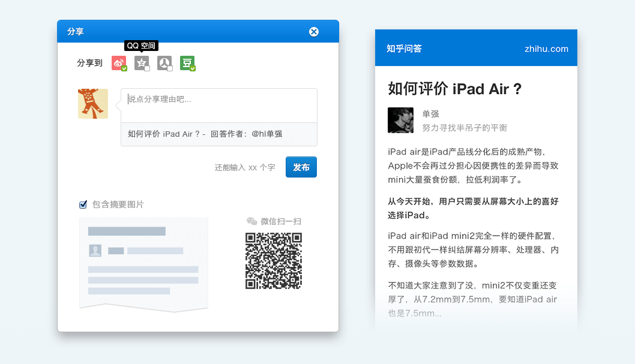The height and width of the screenshot is (364, 635).
Task: Click the zhihu.com link
Action: [546, 49]
